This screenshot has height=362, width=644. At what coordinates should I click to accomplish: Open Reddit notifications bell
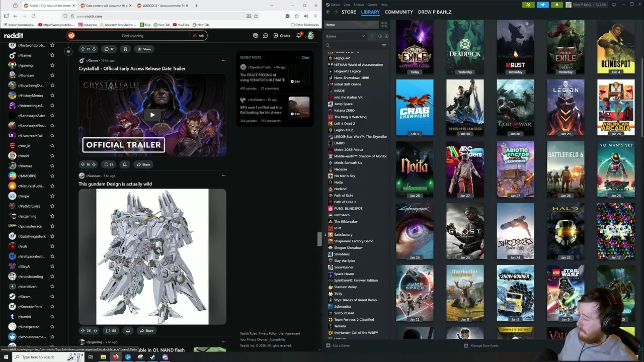pyautogui.click(x=298, y=36)
